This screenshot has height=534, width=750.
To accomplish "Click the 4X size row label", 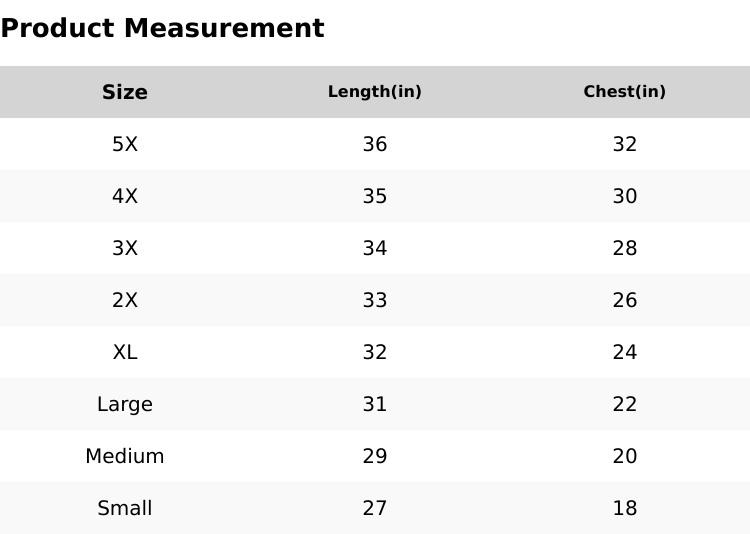I will coord(125,196).
